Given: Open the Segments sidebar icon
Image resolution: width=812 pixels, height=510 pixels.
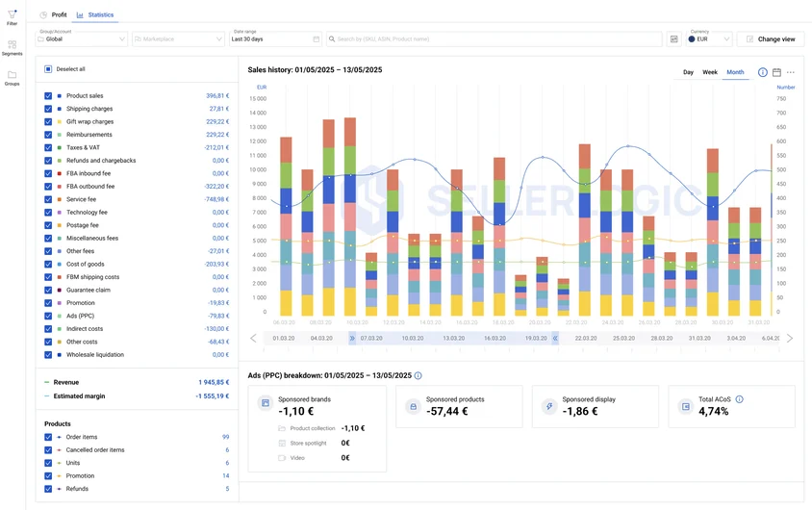Looking at the screenshot, I should [12, 45].
